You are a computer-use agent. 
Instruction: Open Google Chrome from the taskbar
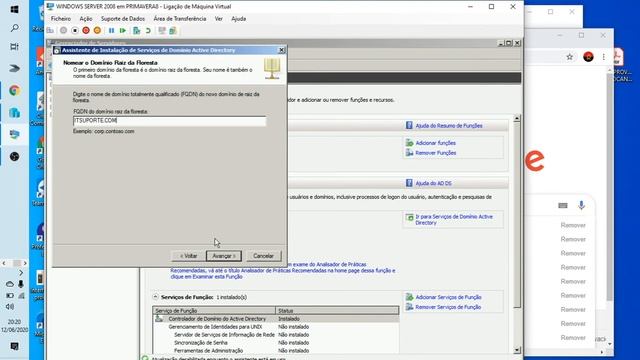pos(14,91)
